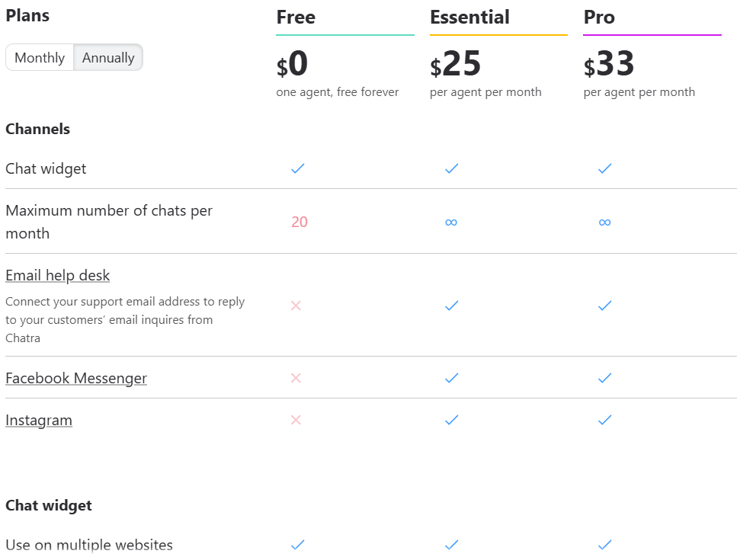Click Essential plan Chat widget checkmark
The height and width of the screenshot is (557, 756).
click(x=451, y=168)
